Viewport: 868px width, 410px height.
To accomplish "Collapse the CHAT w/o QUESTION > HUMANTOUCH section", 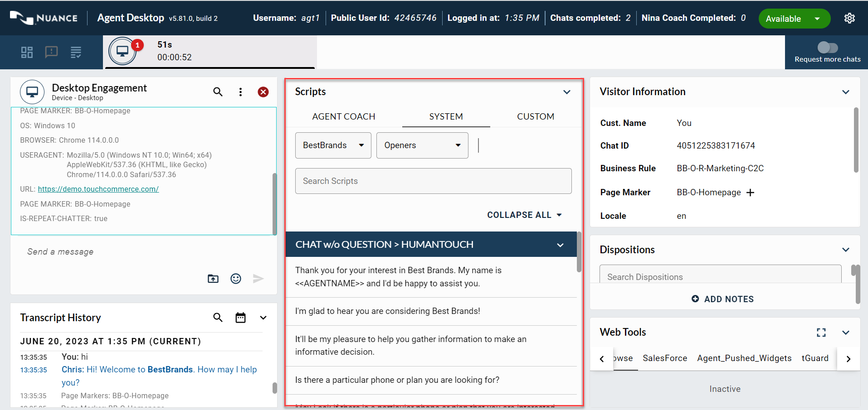I will tap(560, 245).
